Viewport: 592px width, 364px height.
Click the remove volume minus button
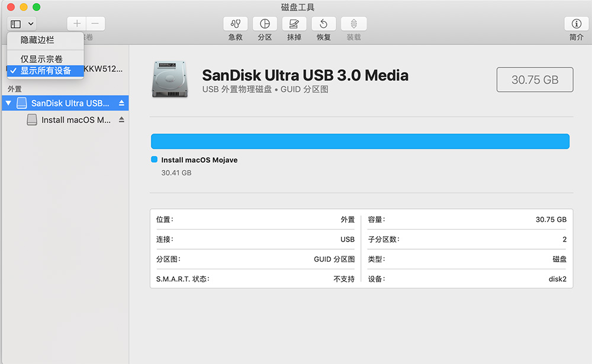point(95,24)
